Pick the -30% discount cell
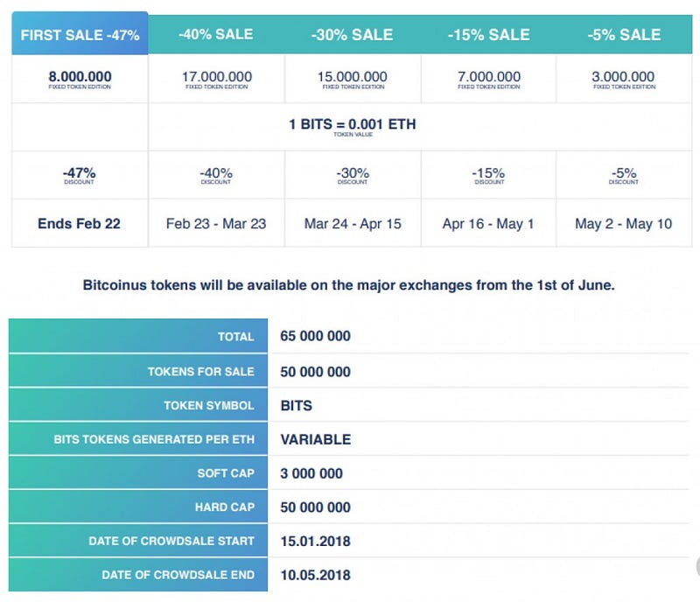The width and height of the screenshot is (700, 602). [353, 175]
